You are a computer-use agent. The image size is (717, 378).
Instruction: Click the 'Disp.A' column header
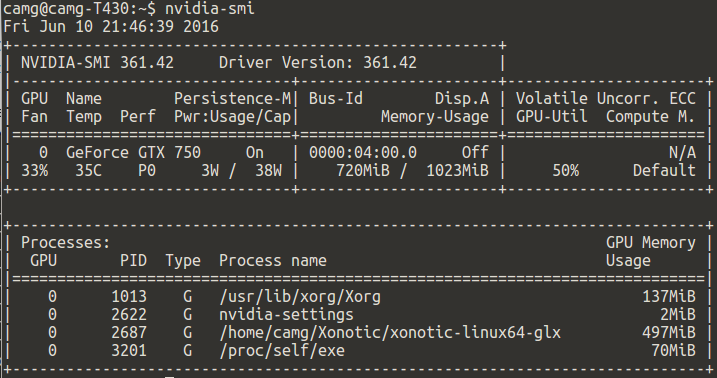pyautogui.click(x=462, y=98)
